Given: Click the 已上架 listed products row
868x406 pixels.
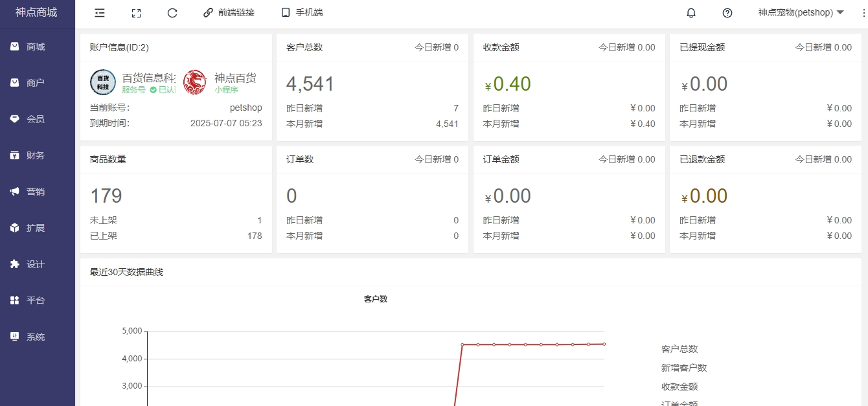Looking at the screenshot, I should coord(176,236).
